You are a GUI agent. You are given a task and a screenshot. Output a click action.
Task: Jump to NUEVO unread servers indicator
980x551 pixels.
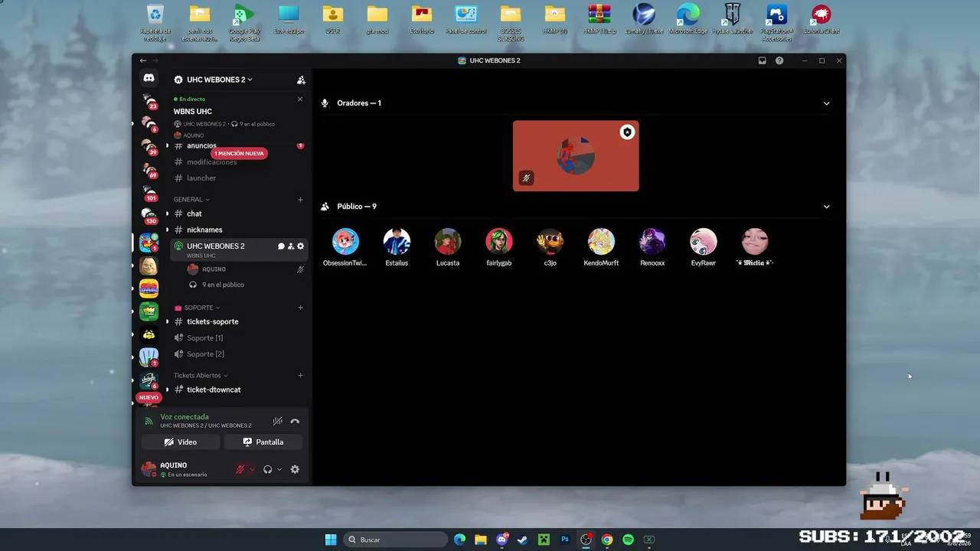point(149,398)
